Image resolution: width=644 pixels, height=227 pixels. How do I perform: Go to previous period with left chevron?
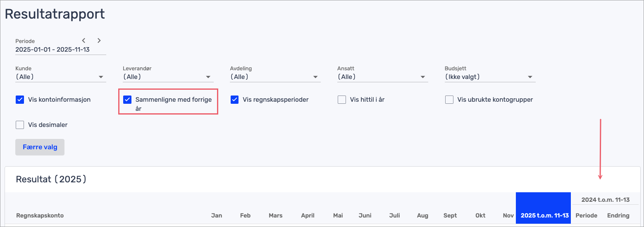(84, 41)
